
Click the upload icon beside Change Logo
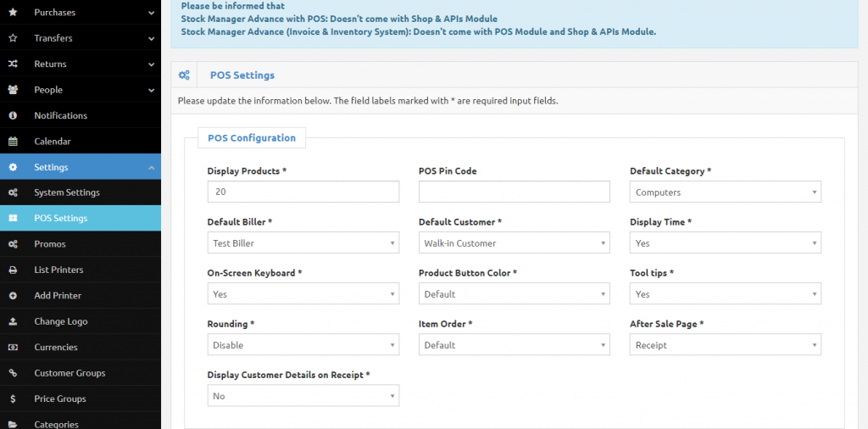click(13, 321)
